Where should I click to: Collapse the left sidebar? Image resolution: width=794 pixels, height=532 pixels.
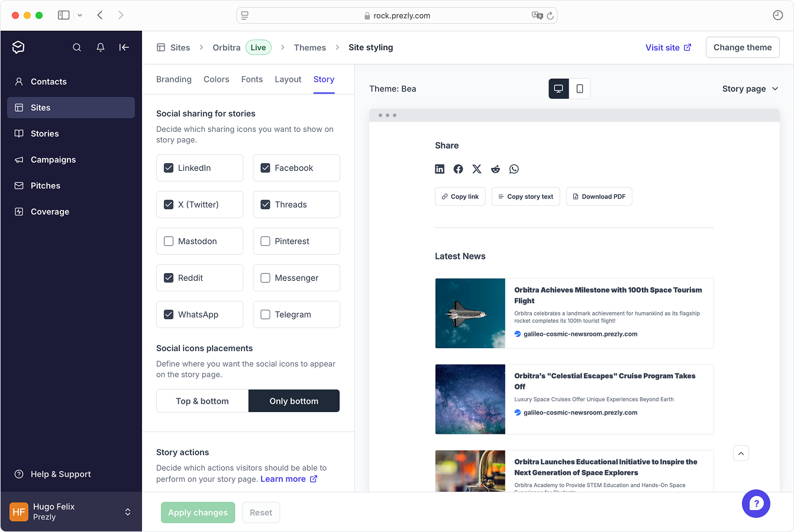124,47
